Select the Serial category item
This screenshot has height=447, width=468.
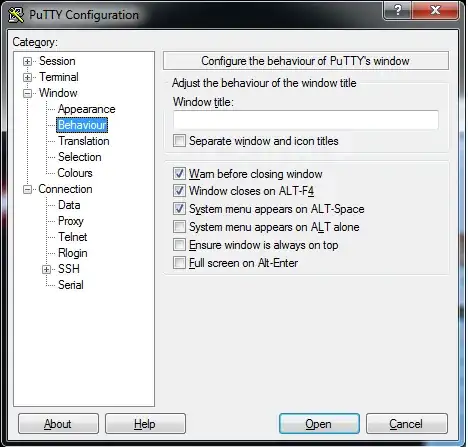(71, 285)
